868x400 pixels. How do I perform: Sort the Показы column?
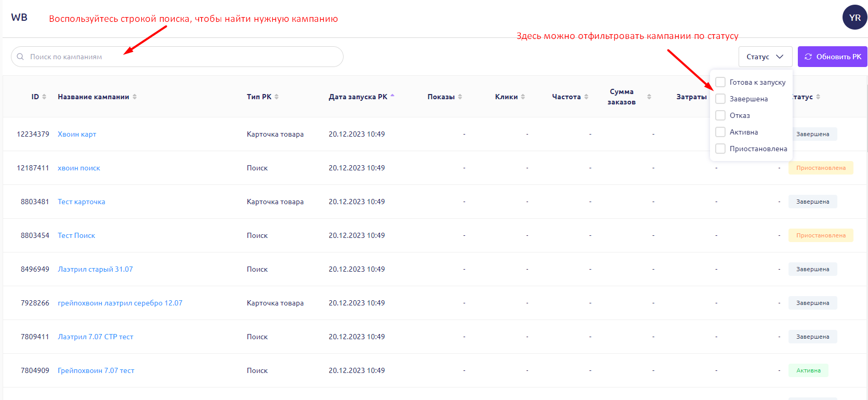(460, 97)
